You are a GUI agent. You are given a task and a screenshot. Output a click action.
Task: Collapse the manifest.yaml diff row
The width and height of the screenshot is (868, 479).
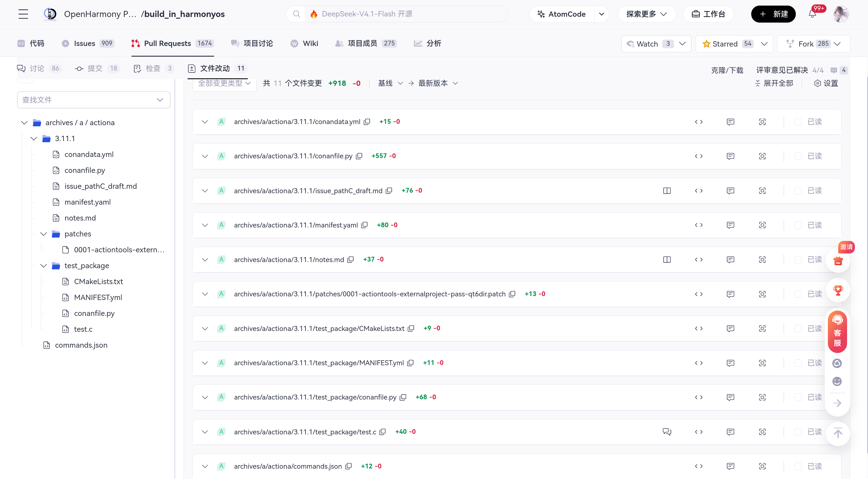coord(205,225)
